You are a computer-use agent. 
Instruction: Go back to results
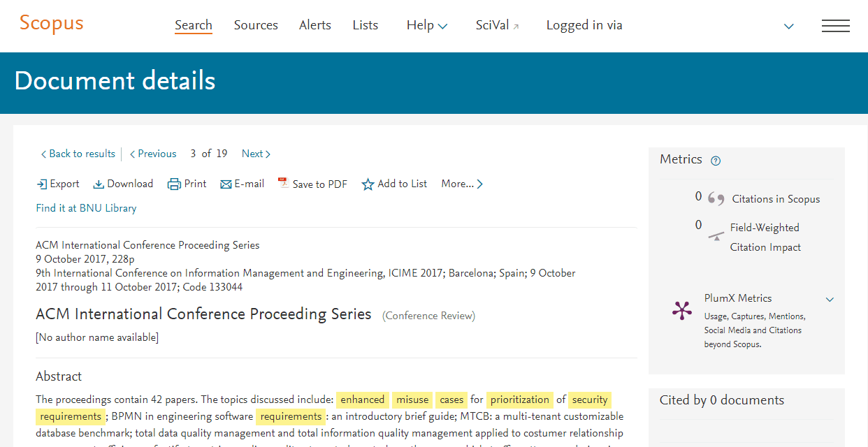click(78, 154)
